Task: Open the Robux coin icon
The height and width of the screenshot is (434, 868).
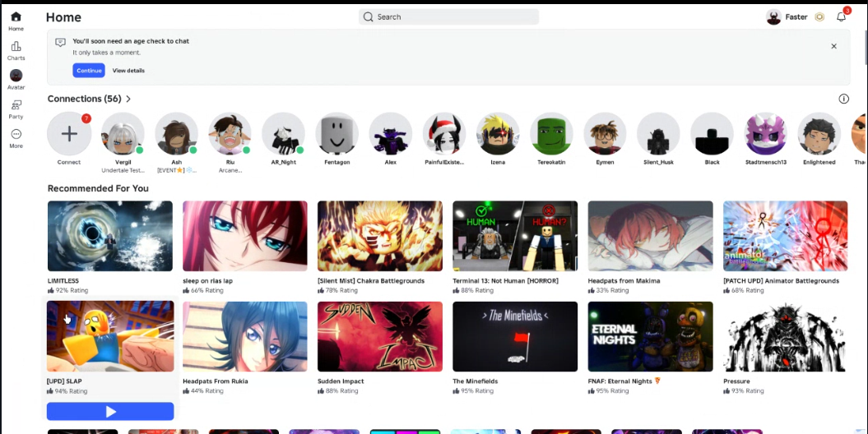Action: [819, 17]
